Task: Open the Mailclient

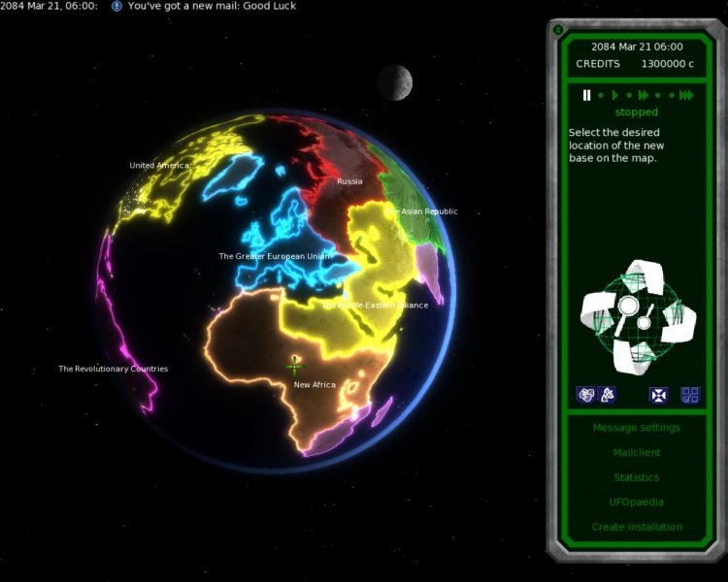Action: (636, 453)
